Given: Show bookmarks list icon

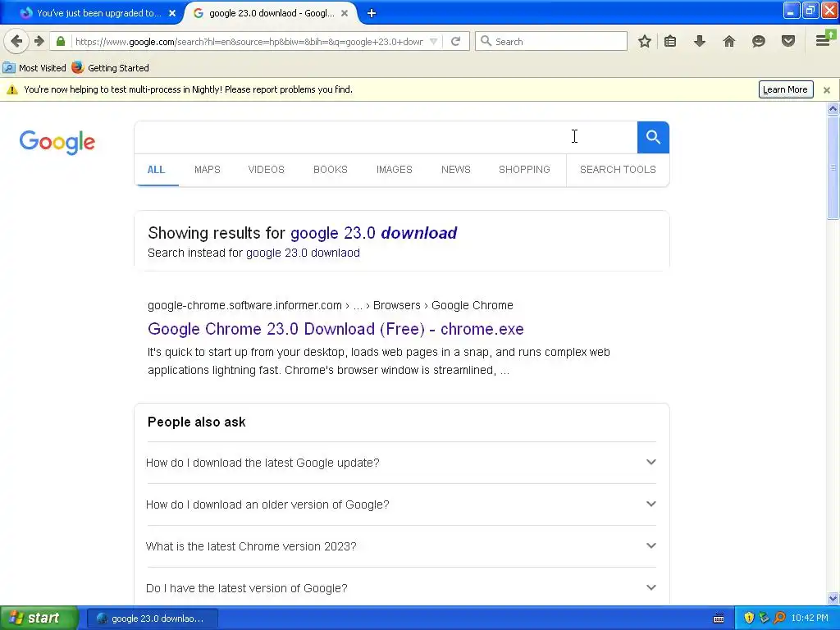Looking at the screenshot, I should tap(670, 41).
